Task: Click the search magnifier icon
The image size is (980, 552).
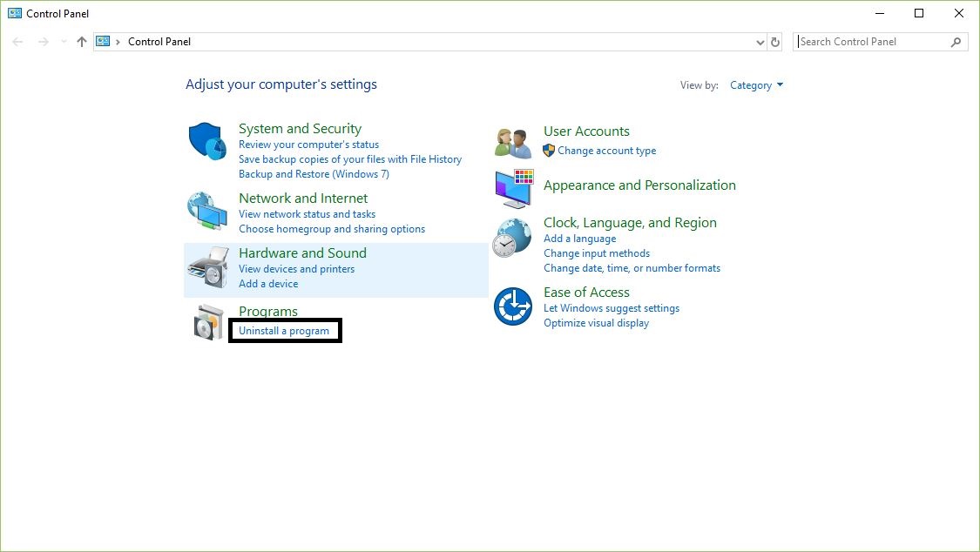Action: pyautogui.click(x=956, y=42)
